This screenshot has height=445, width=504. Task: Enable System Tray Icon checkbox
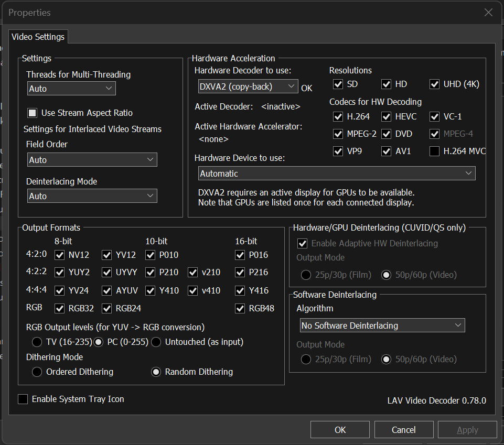tap(23, 399)
